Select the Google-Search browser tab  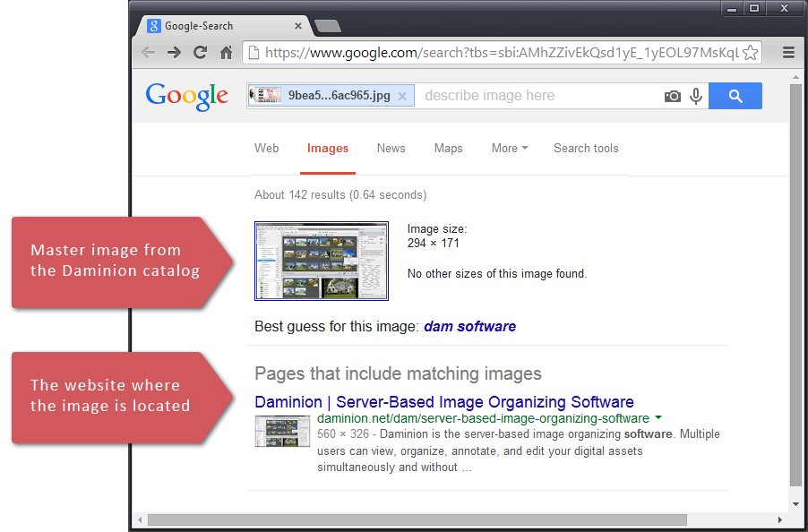click(x=221, y=26)
